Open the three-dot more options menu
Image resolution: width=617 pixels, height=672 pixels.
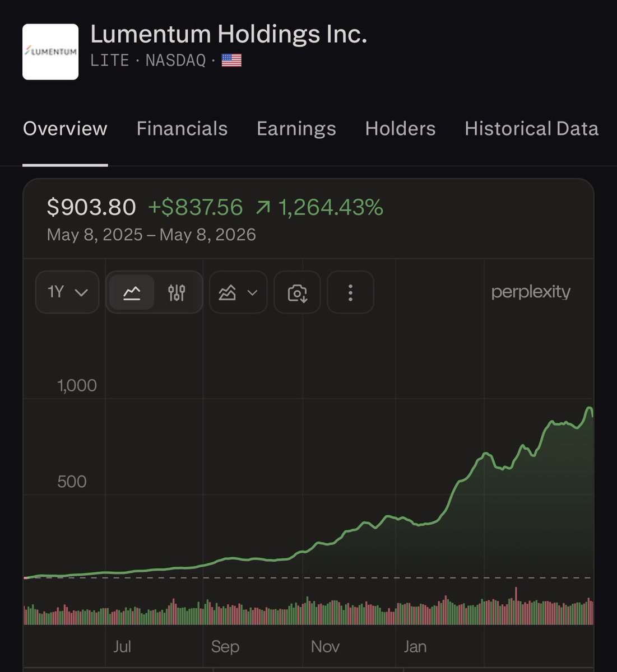(x=350, y=292)
